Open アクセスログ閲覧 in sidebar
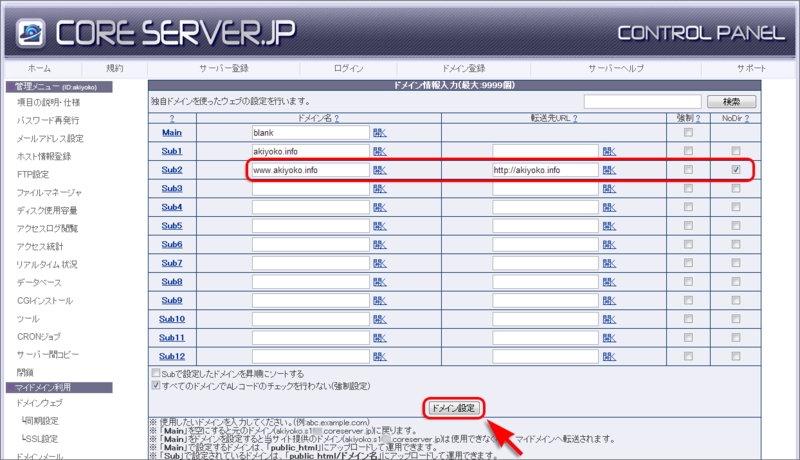The height and width of the screenshot is (460, 800). point(47,228)
